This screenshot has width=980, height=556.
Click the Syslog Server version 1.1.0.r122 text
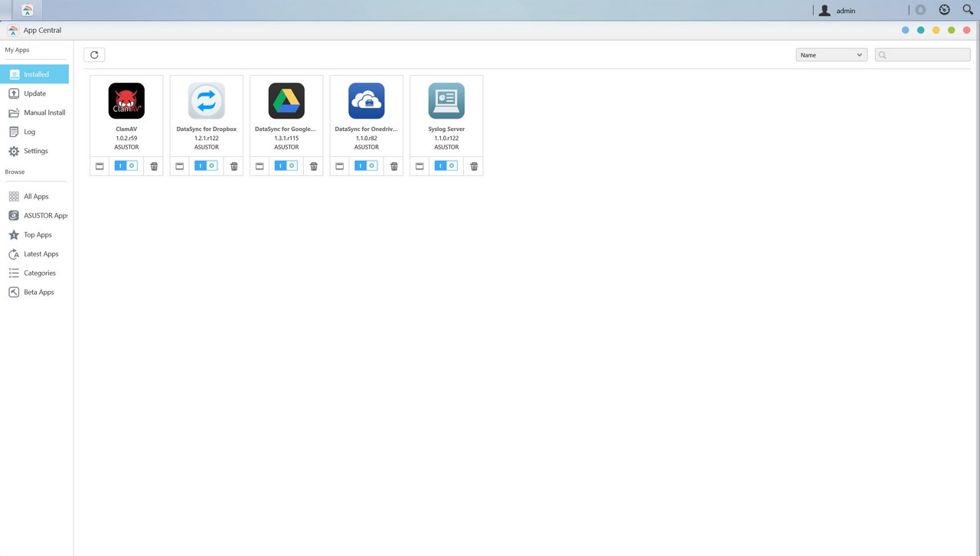[446, 139]
